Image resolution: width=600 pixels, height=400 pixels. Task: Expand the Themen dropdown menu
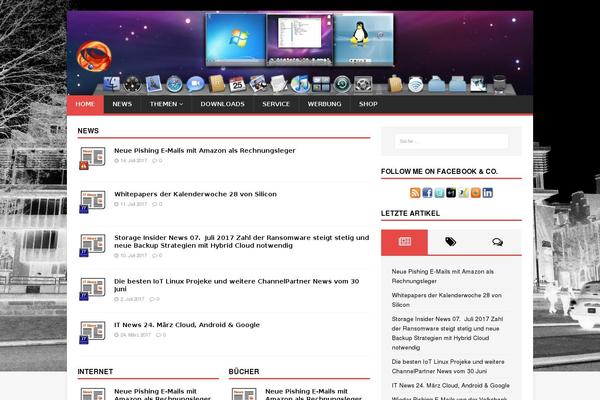166,104
